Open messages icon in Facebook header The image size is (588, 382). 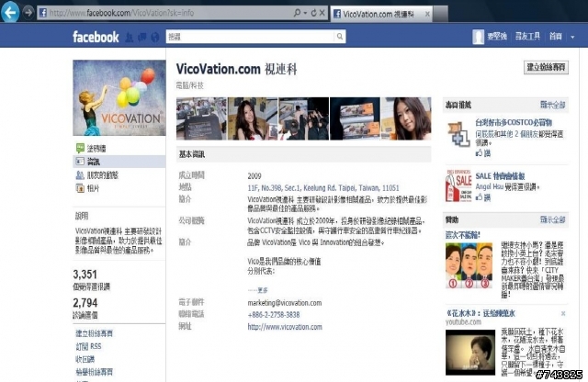pyautogui.click(x=142, y=37)
